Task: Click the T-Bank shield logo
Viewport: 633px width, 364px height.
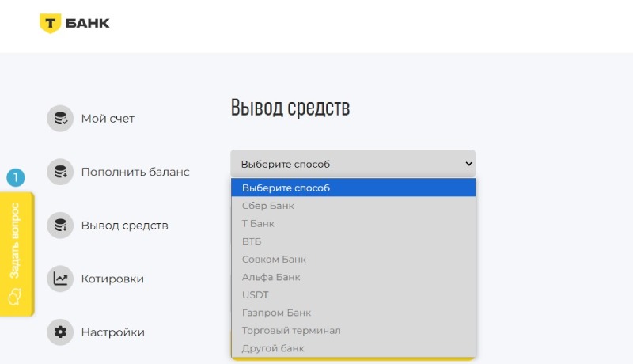Action: click(x=50, y=24)
